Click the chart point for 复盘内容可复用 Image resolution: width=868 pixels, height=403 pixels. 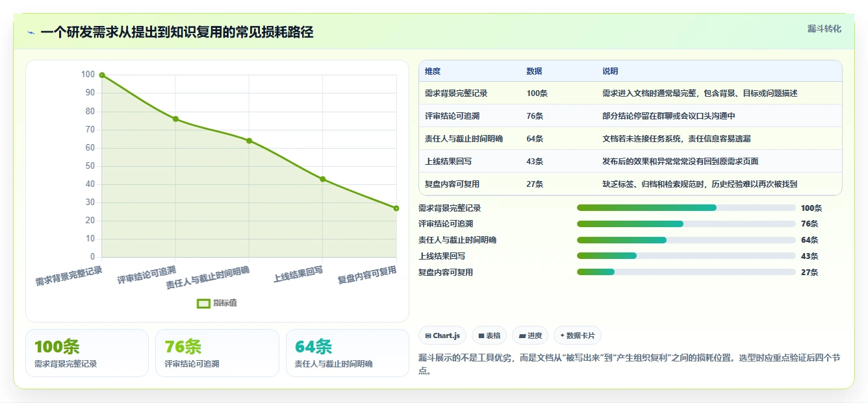coord(396,208)
